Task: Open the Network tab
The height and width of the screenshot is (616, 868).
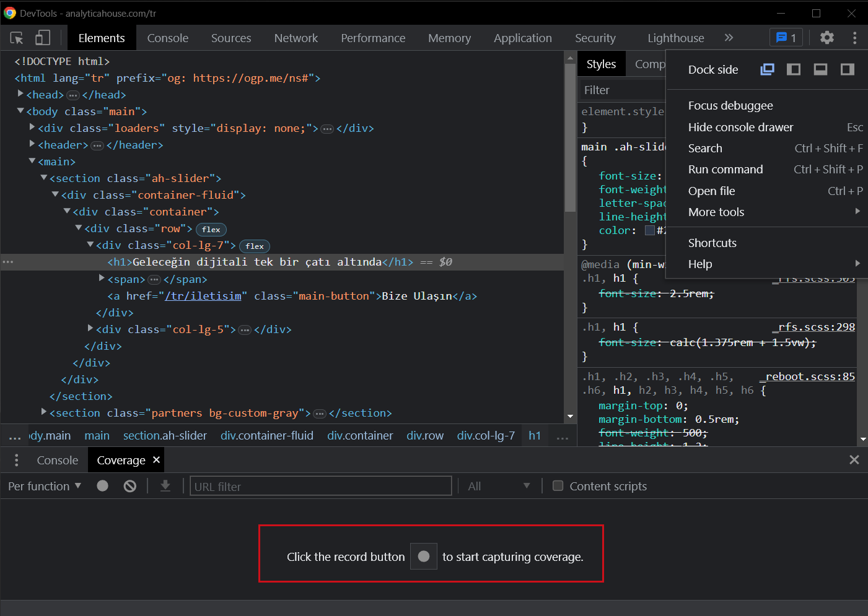Action: pos(296,38)
